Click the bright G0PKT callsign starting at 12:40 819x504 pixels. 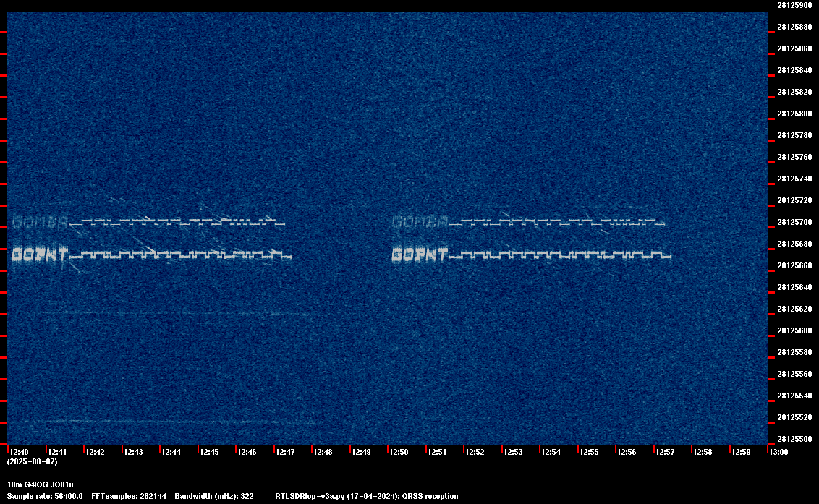click(41, 255)
